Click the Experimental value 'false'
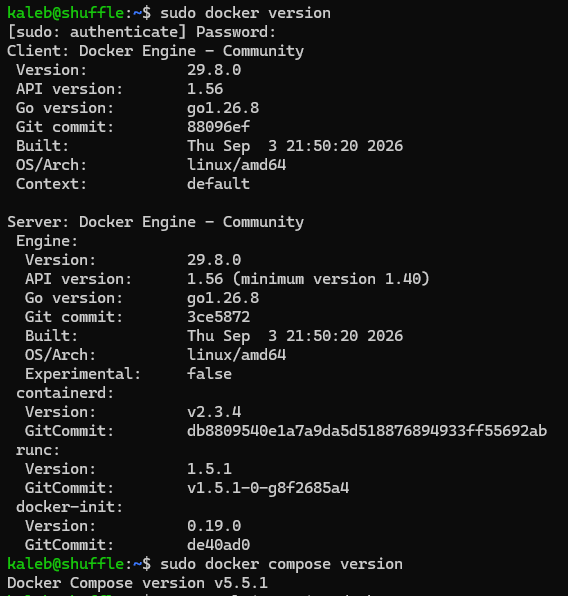 (x=209, y=374)
